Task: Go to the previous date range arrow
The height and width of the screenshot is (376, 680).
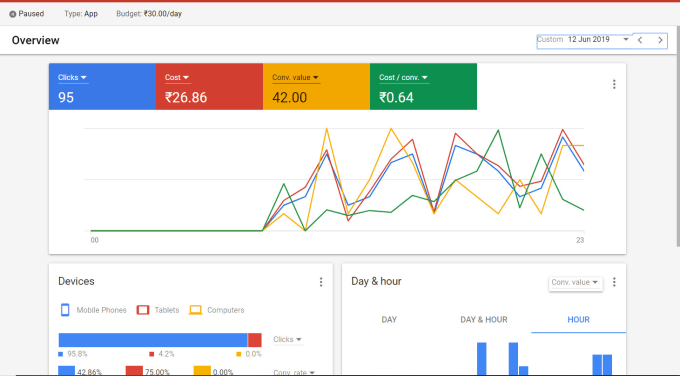Action: point(640,40)
